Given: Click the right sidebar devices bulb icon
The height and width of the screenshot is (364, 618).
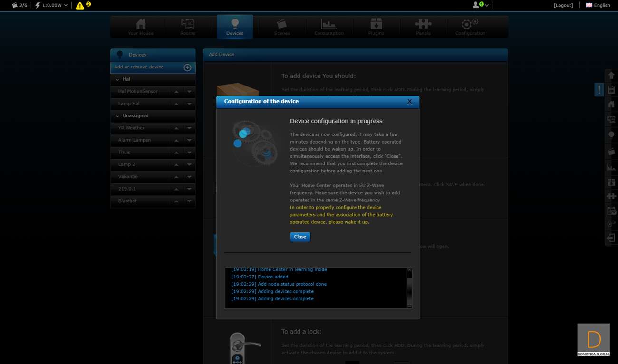Looking at the screenshot, I should (x=611, y=135).
